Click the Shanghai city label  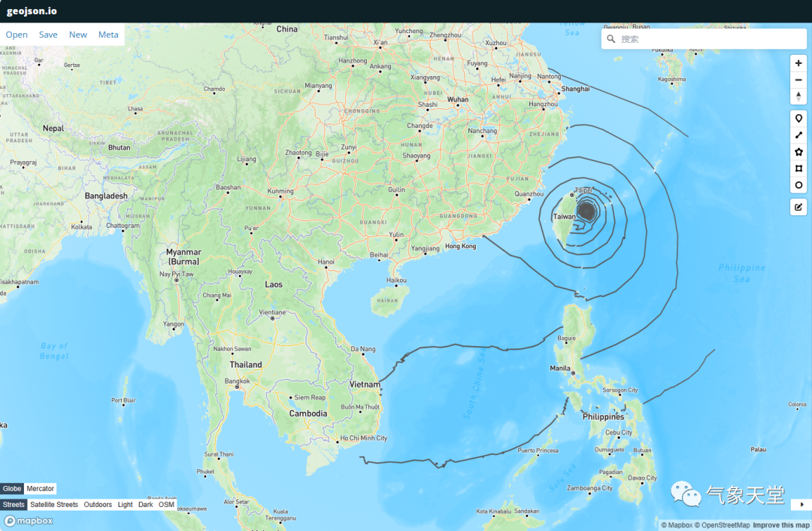point(575,89)
